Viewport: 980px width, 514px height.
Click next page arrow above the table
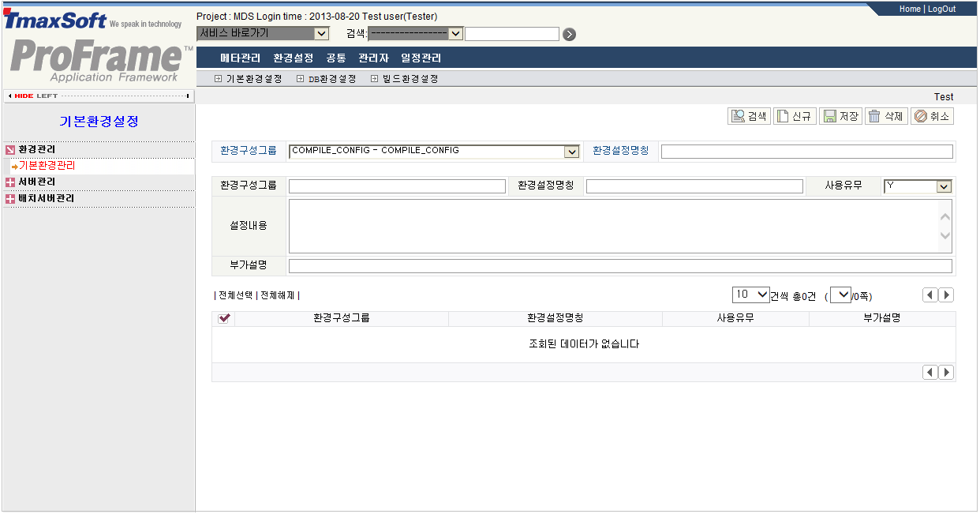(x=946, y=295)
